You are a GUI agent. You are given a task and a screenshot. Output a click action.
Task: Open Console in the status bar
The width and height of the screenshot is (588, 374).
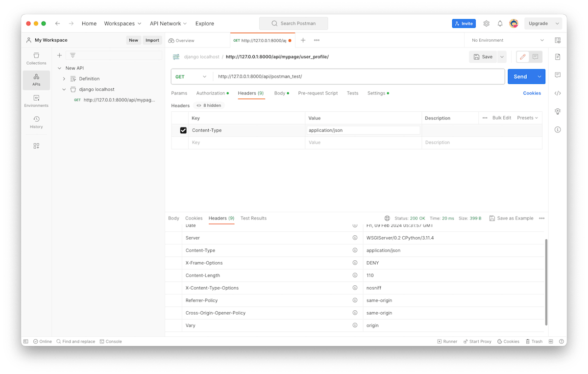coord(111,342)
